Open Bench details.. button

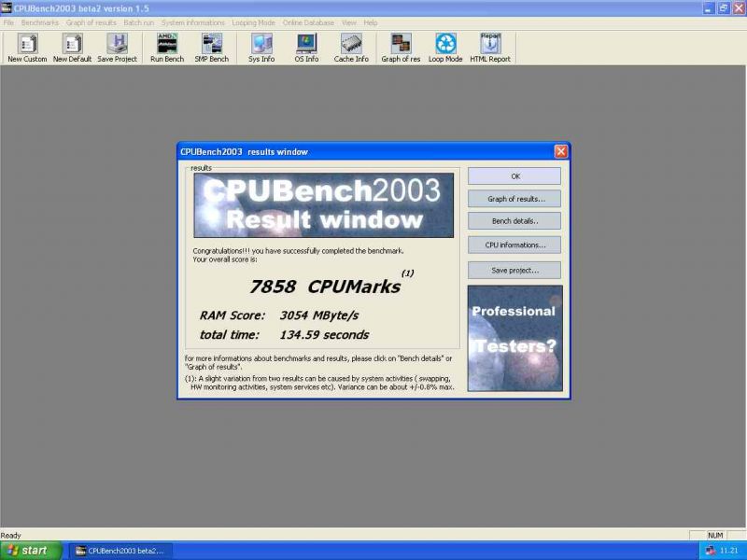click(x=514, y=221)
